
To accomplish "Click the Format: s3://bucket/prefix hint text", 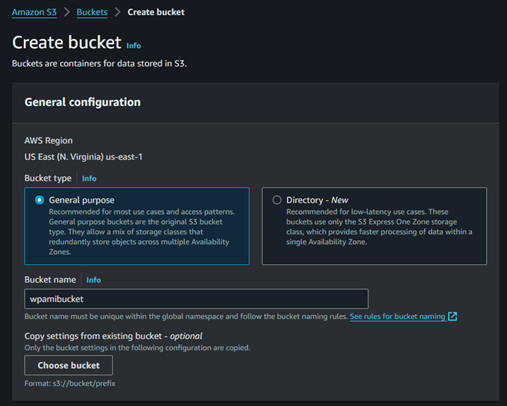I will pyautogui.click(x=70, y=383).
